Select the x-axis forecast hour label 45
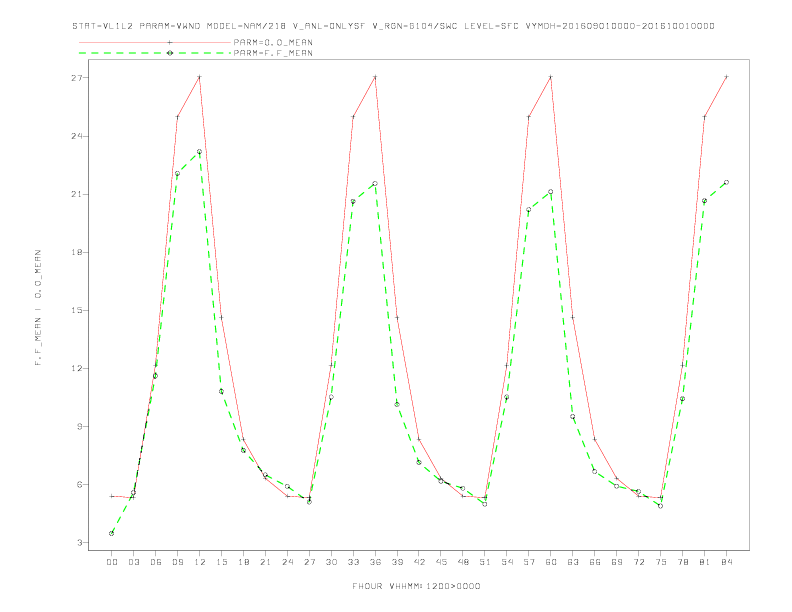Viewport: 792px width, 612px height. pos(441,562)
